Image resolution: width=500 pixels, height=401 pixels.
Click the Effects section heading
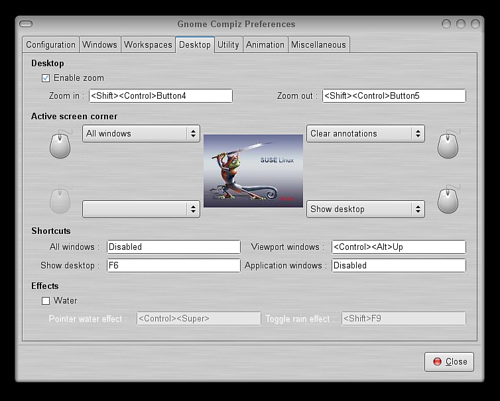[x=45, y=286]
